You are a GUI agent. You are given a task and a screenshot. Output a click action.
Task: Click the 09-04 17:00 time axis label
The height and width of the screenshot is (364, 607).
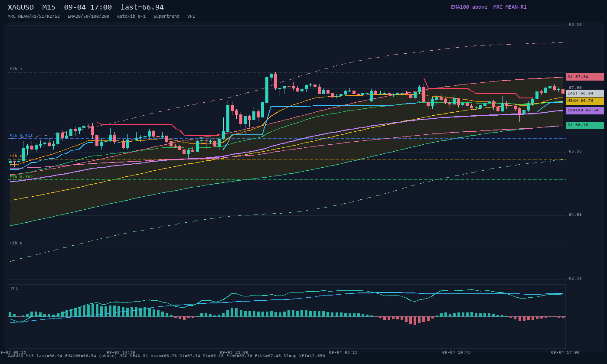click(x=565, y=352)
